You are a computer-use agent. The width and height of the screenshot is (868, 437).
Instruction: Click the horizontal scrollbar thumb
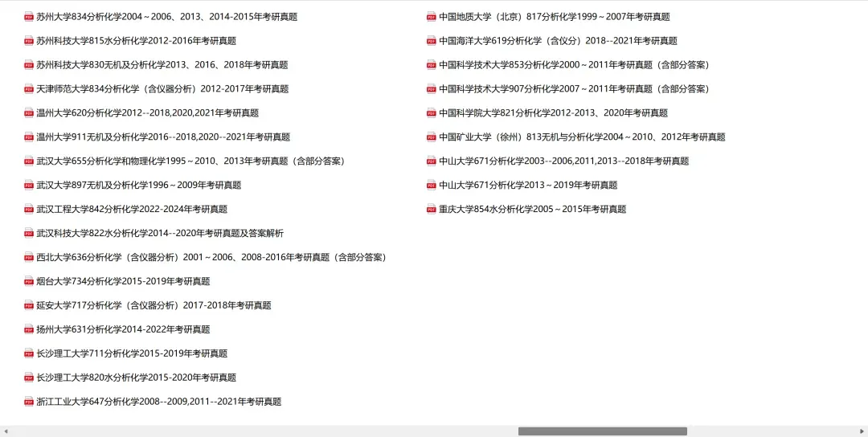pos(602,431)
